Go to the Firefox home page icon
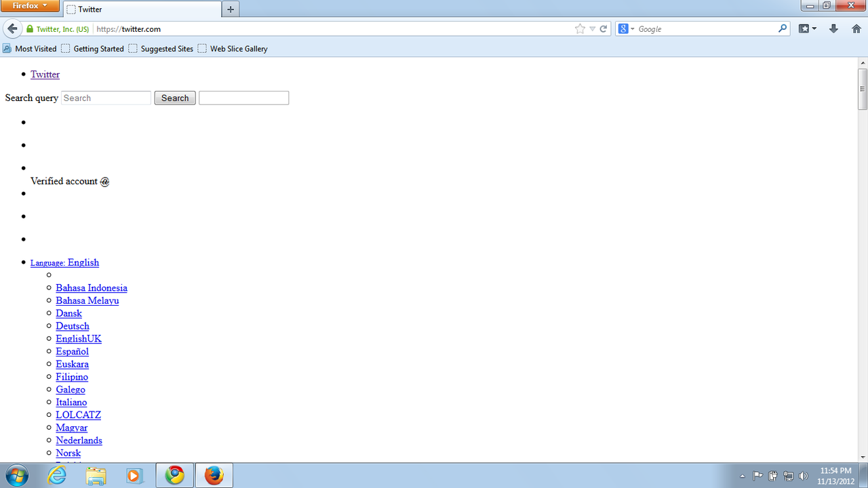Image resolution: width=868 pixels, height=488 pixels. click(856, 29)
